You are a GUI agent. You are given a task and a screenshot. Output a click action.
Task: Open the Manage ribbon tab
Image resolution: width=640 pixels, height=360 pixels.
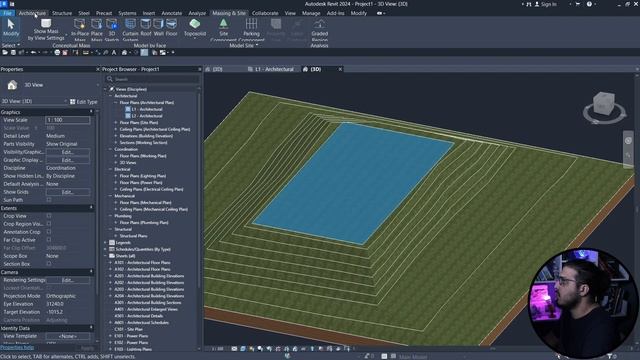311,13
